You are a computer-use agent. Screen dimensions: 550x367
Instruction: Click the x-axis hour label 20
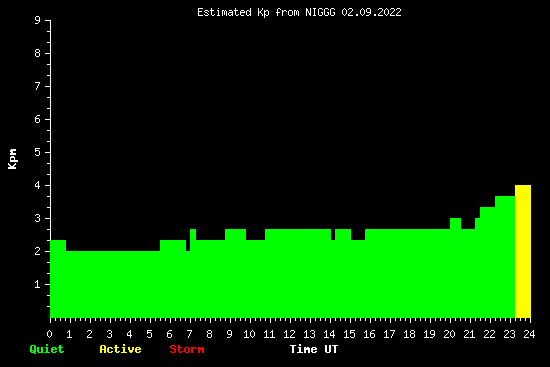[449, 334]
